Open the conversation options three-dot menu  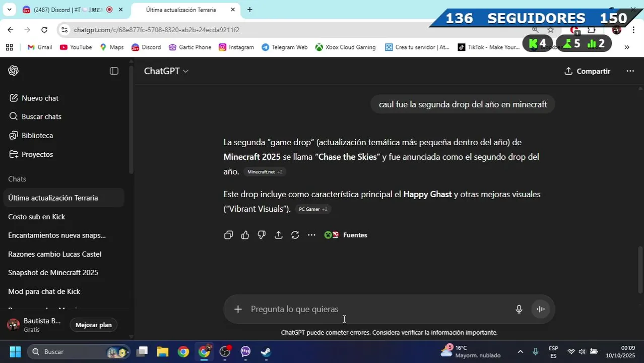(x=630, y=71)
